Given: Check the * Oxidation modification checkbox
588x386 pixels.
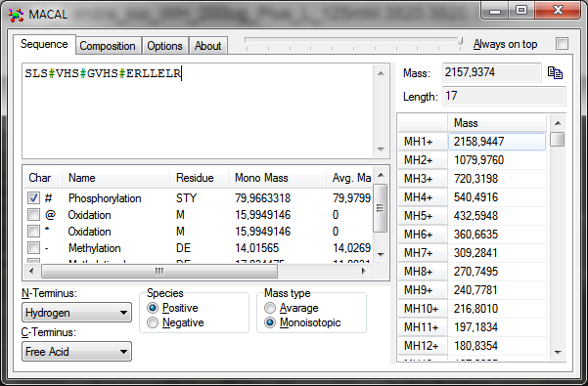Looking at the screenshot, I should (33, 232).
